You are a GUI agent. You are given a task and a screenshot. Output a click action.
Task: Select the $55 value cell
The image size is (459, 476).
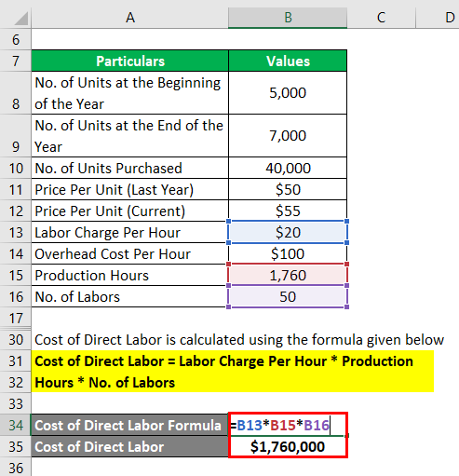coord(288,211)
